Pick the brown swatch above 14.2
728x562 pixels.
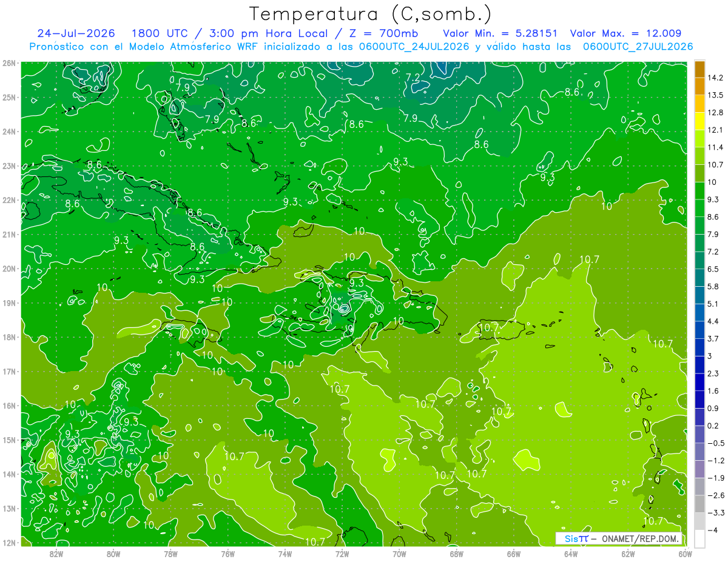click(x=699, y=69)
